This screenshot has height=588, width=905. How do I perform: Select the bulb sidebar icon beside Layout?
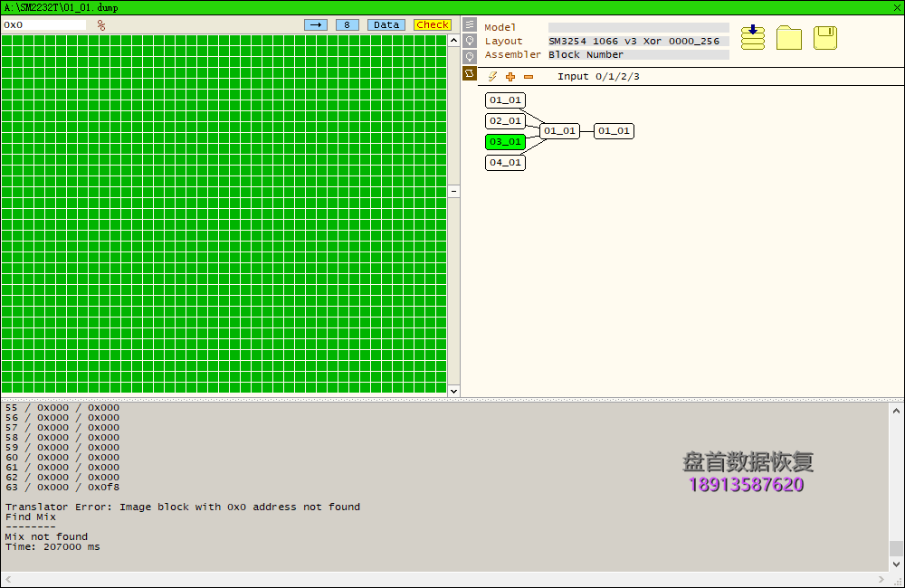pos(470,41)
